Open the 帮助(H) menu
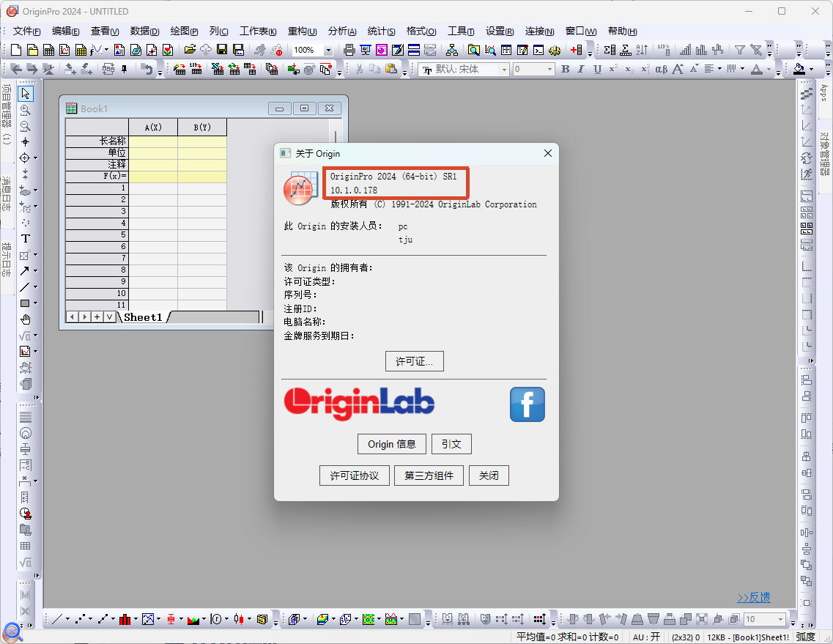The image size is (833, 644). (622, 32)
